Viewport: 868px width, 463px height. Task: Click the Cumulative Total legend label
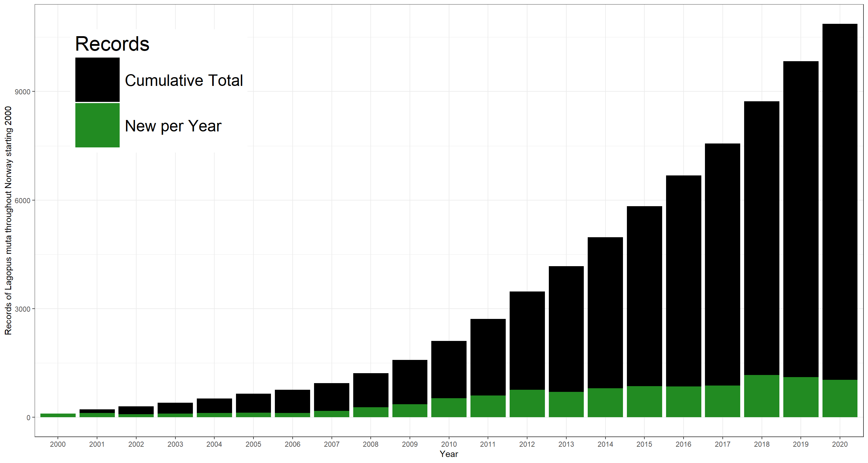coord(184,80)
